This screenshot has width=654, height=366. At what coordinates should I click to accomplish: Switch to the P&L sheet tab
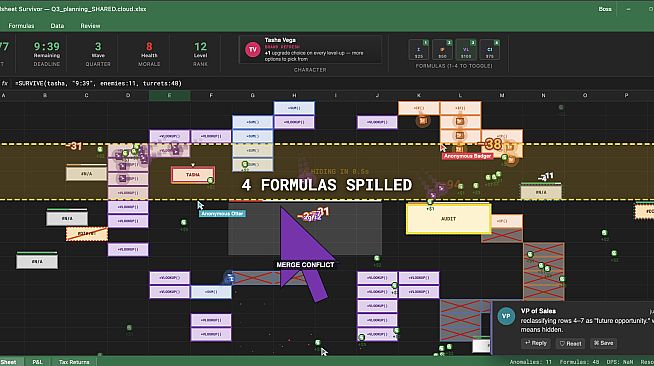click(x=38, y=362)
